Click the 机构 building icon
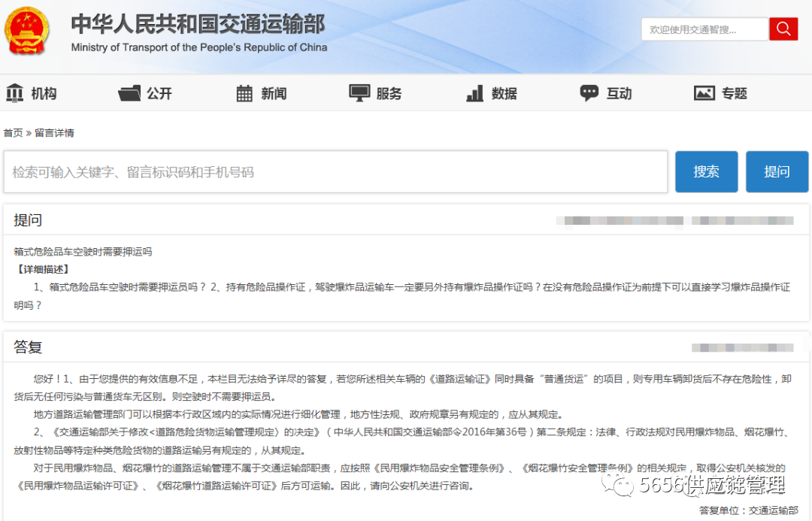This screenshot has width=812, height=521. 14,93
